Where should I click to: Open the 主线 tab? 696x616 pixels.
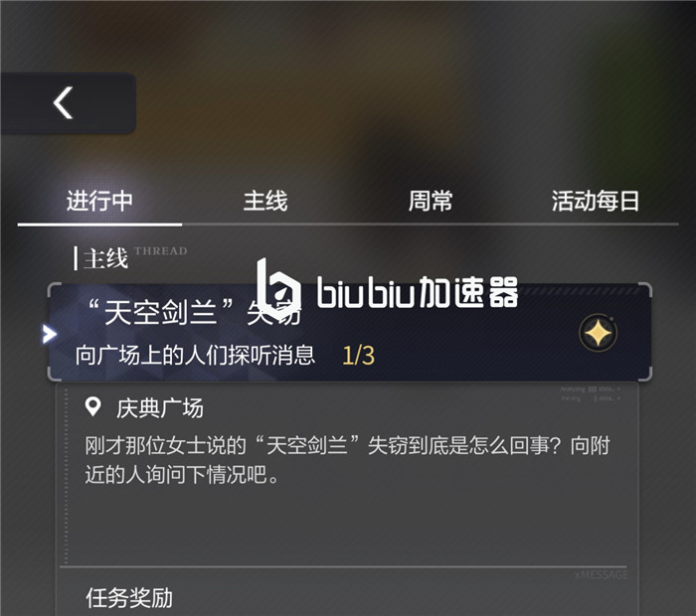(265, 201)
